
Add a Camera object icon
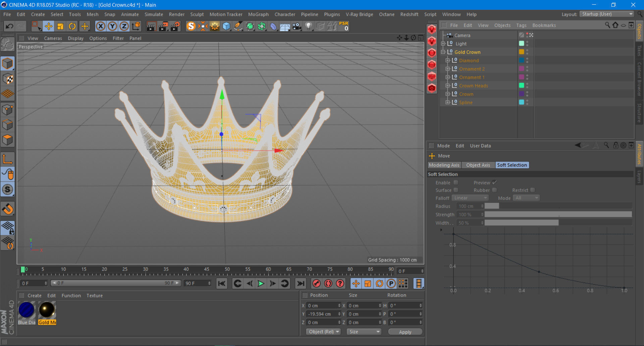[x=297, y=26]
